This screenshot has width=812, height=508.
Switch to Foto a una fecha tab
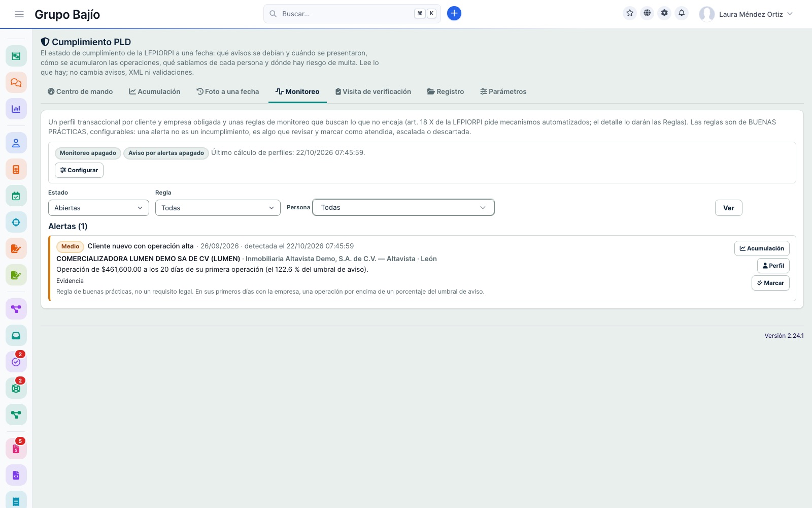click(228, 91)
